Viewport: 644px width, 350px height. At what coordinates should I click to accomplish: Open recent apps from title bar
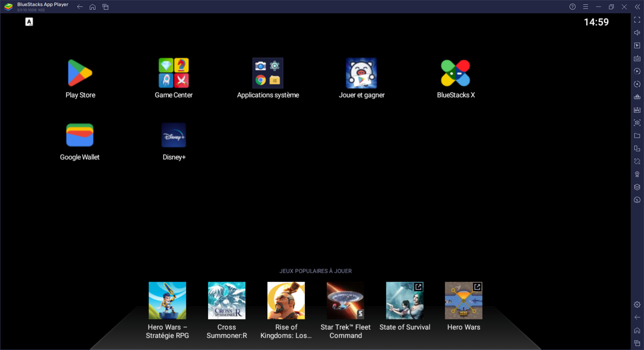click(x=105, y=7)
